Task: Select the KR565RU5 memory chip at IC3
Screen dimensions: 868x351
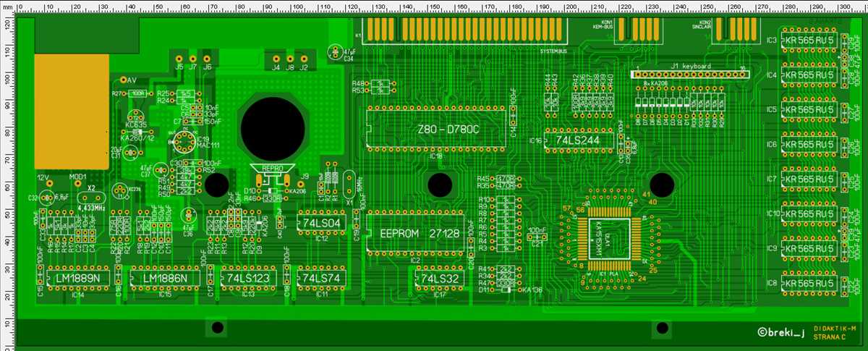Action: (x=809, y=41)
